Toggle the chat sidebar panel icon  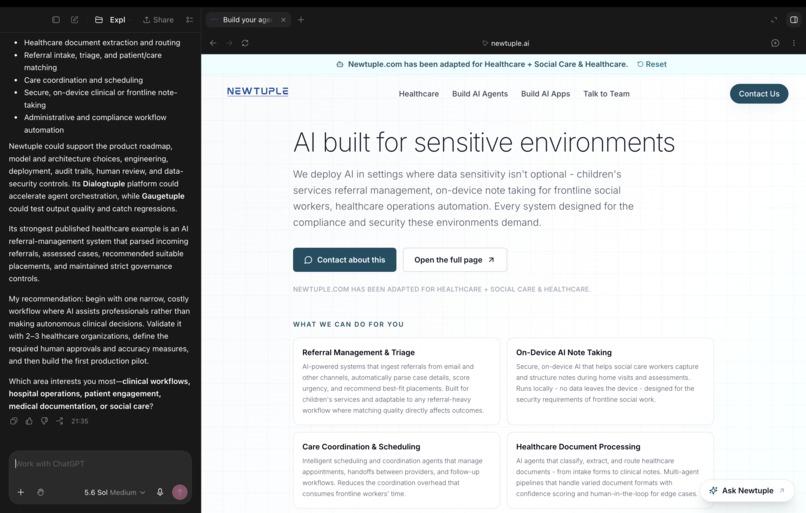point(56,20)
